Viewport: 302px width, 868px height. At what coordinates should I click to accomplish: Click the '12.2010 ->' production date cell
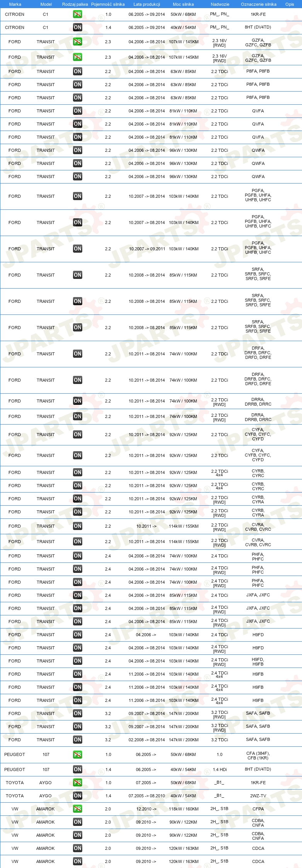[x=146, y=809]
